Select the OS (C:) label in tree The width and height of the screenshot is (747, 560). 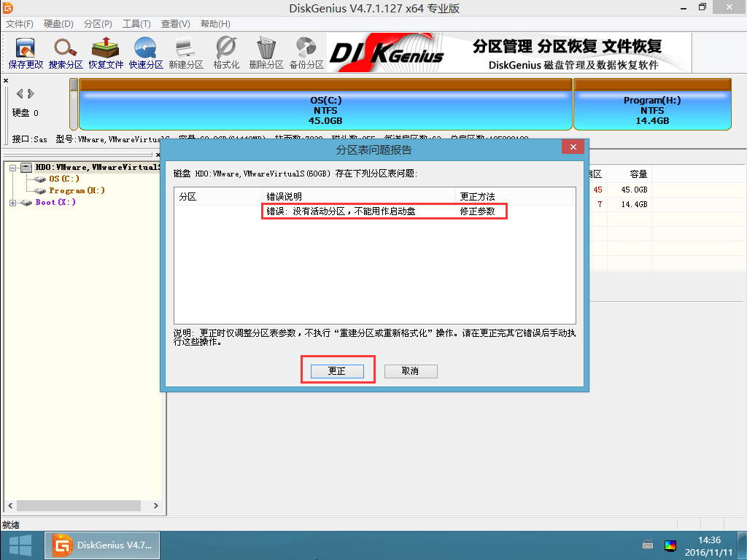64,179
